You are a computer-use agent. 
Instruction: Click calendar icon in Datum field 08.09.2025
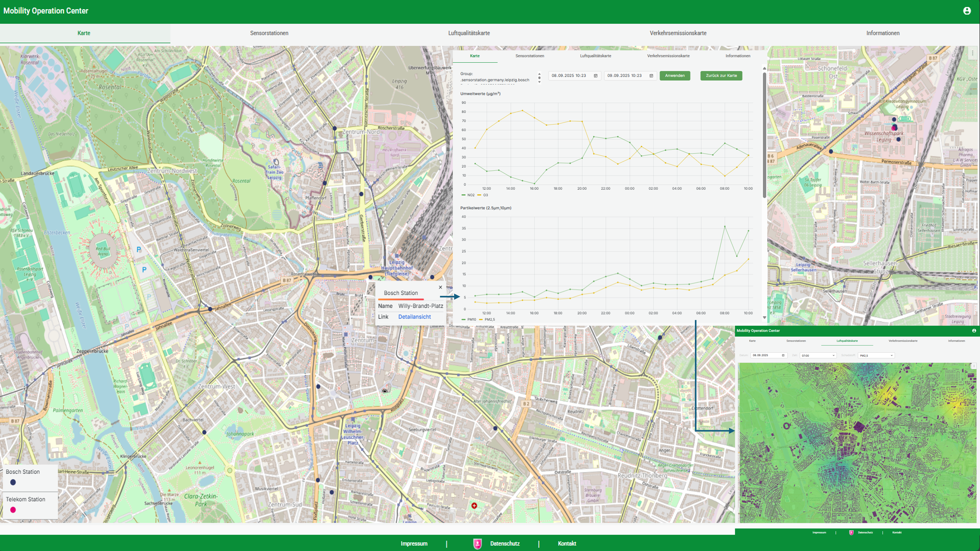[783, 355]
